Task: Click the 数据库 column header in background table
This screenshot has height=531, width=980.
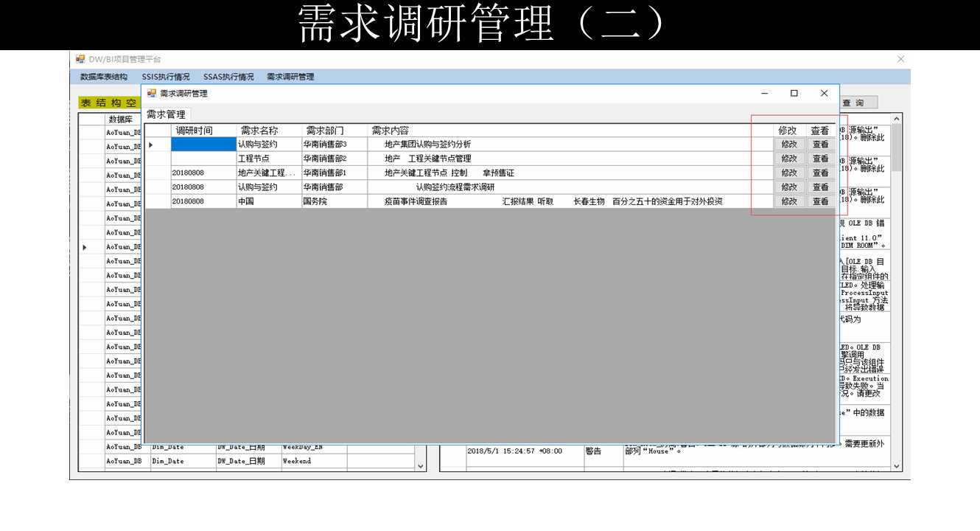Action: click(x=122, y=119)
